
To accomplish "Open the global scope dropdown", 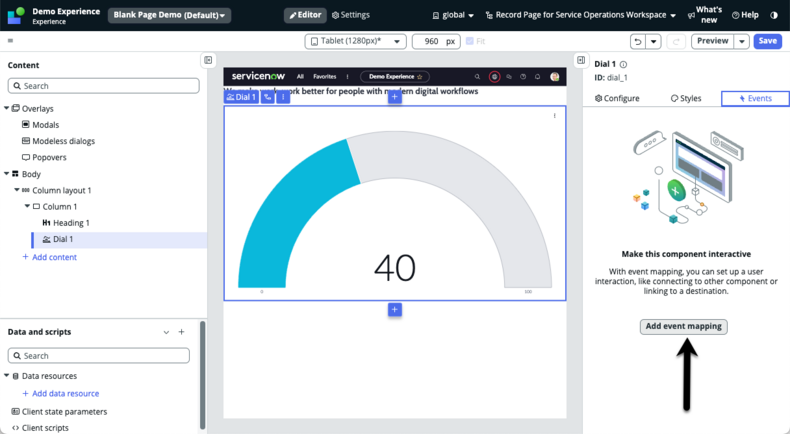I will pyautogui.click(x=453, y=15).
